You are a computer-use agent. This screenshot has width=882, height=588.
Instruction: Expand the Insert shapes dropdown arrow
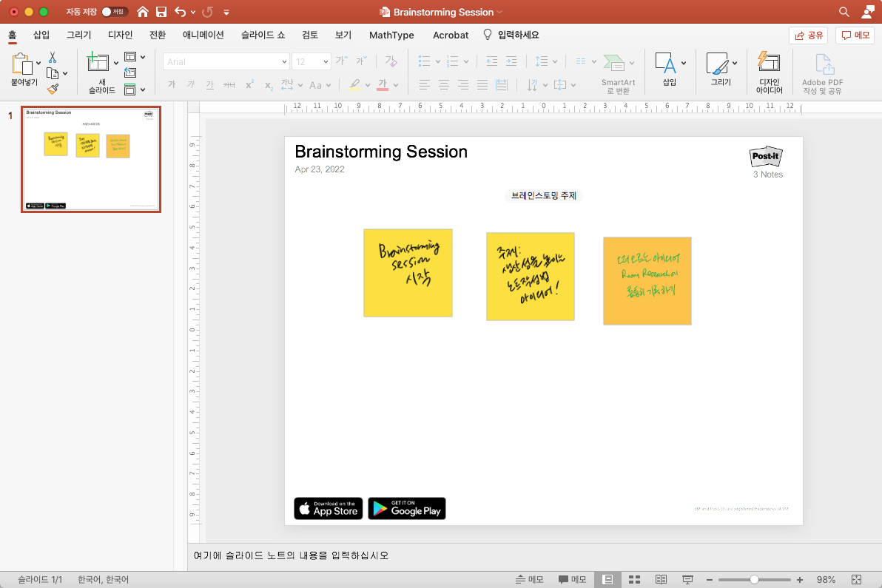(684, 63)
